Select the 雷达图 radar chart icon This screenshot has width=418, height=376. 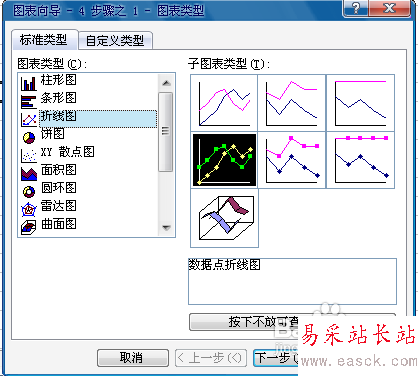click(29, 209)
